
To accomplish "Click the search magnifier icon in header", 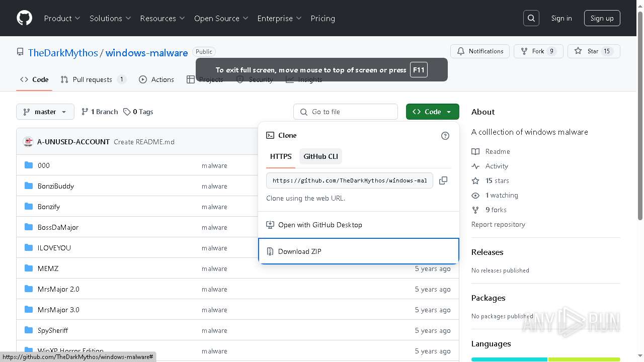I will (531, 18).
